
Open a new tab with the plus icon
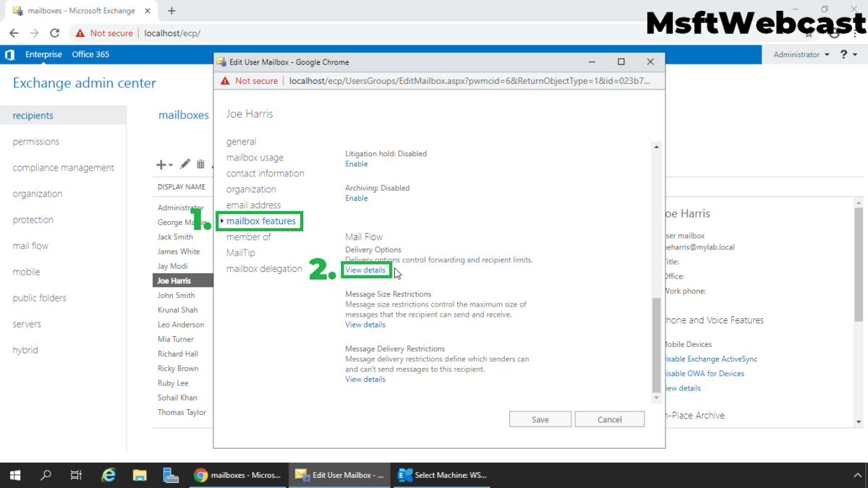(171, 11)
